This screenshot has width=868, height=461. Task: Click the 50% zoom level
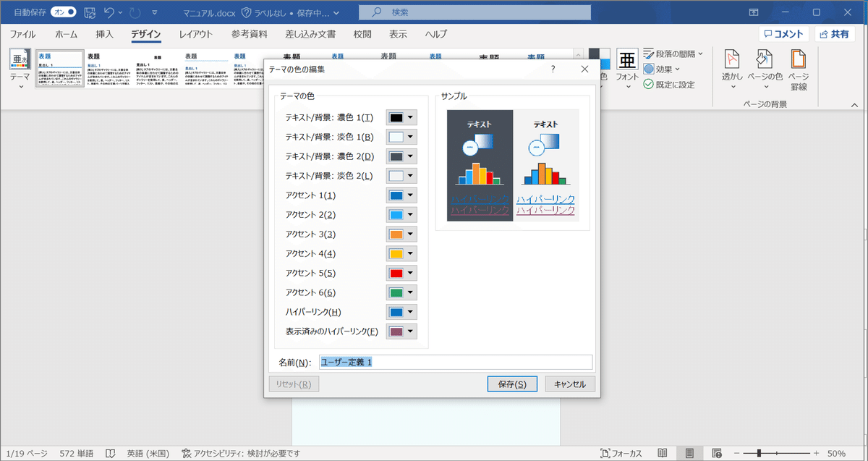pyautogui.click(x=837, y=453)
